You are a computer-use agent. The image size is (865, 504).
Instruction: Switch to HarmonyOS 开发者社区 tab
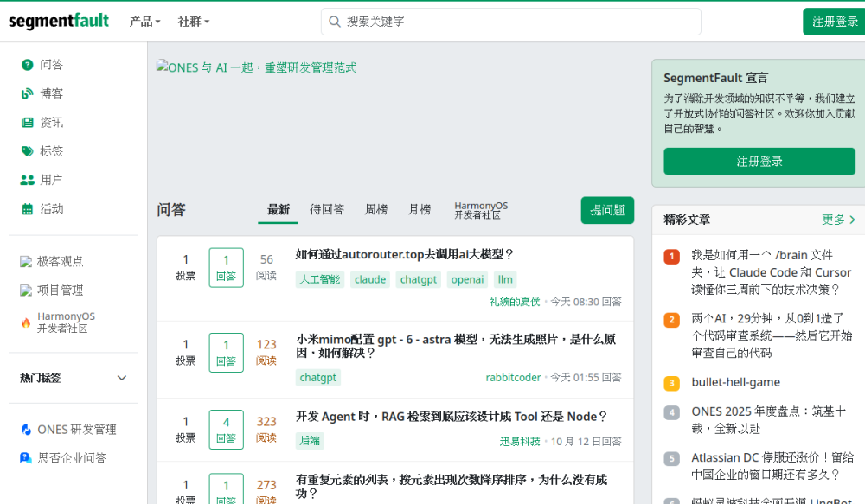(481, 210)
